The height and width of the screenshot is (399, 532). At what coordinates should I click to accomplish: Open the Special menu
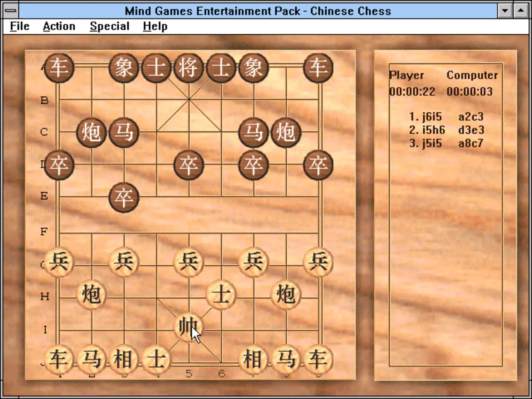click(109, 26)
